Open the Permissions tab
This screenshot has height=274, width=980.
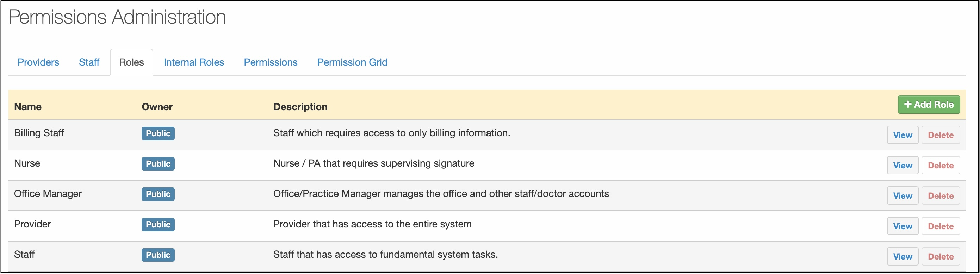click(271, 62)
